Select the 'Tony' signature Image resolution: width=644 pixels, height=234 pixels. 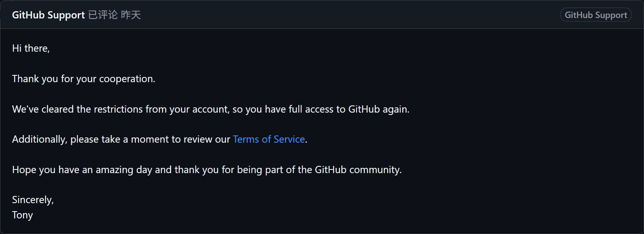(x=22, y=215)
